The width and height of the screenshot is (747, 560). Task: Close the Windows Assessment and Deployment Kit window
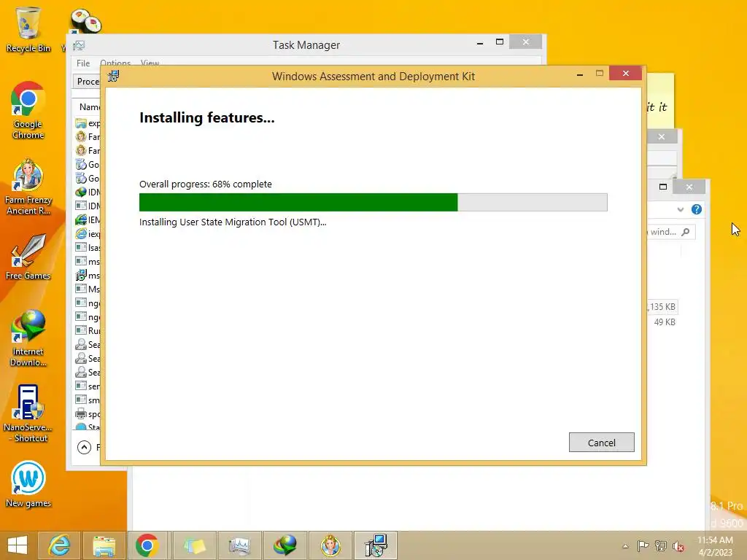click(x=625, y=74)
